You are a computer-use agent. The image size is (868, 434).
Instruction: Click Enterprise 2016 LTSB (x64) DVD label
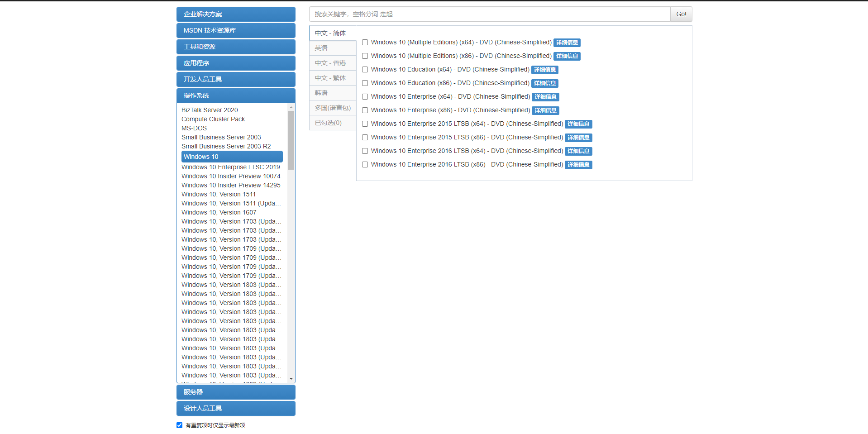click(467, 151)
